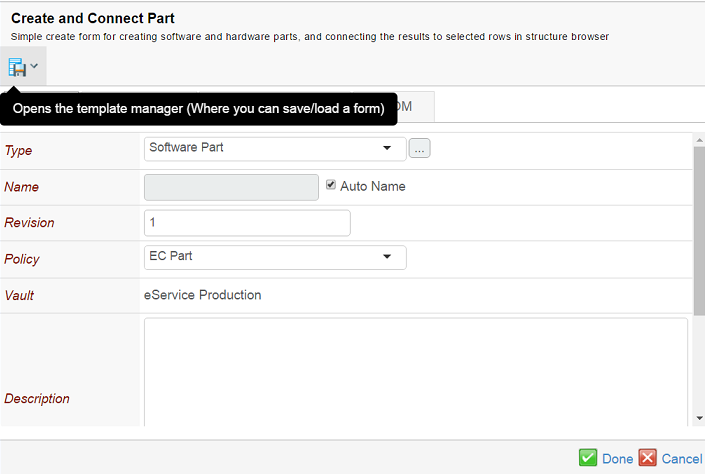Click the scrollbar down arrow
705x474 pixels.
(698, 418)
